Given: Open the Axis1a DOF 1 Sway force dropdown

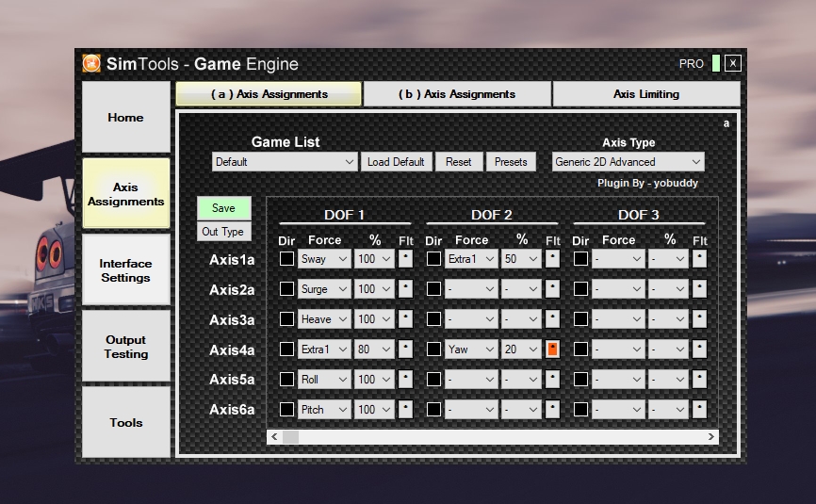Looking at the screenshot, I should (324, 259).
